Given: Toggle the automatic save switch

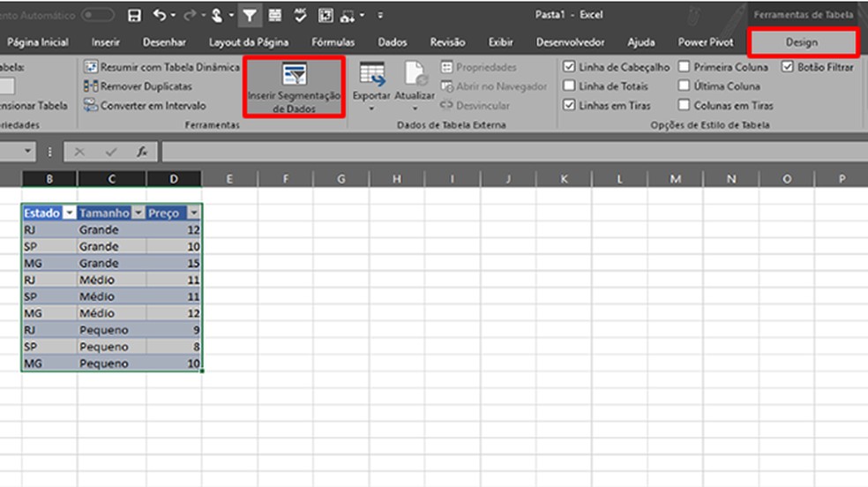Looking at the screenshot, I should (x=97, y=15).
